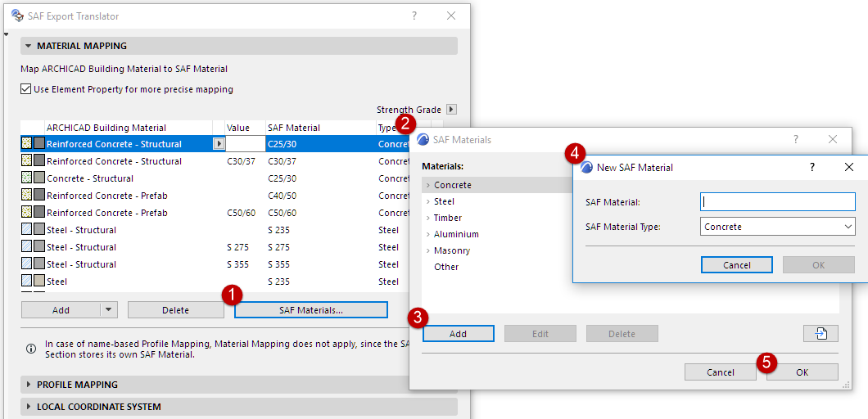The width and height of the screenshot is (868, 419).
Task: Open SAF Material Type dropdown
Action: click(778, 227)
